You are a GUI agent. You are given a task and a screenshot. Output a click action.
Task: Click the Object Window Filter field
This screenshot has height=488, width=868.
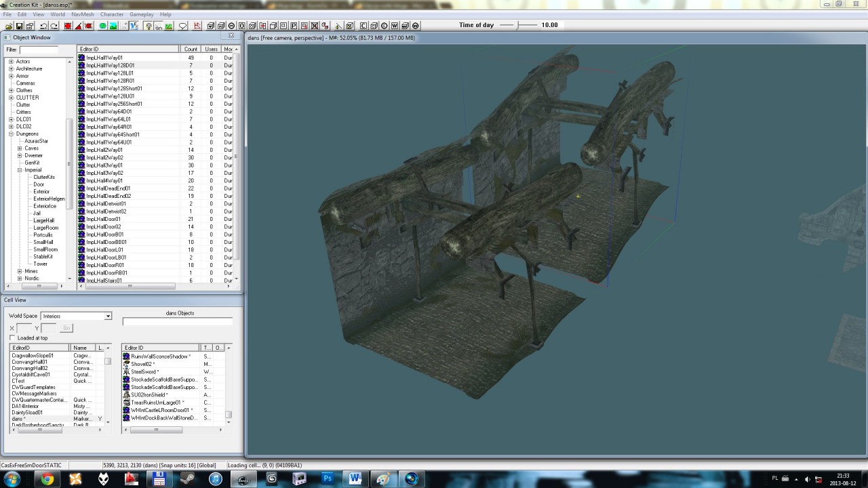[39, 49]
